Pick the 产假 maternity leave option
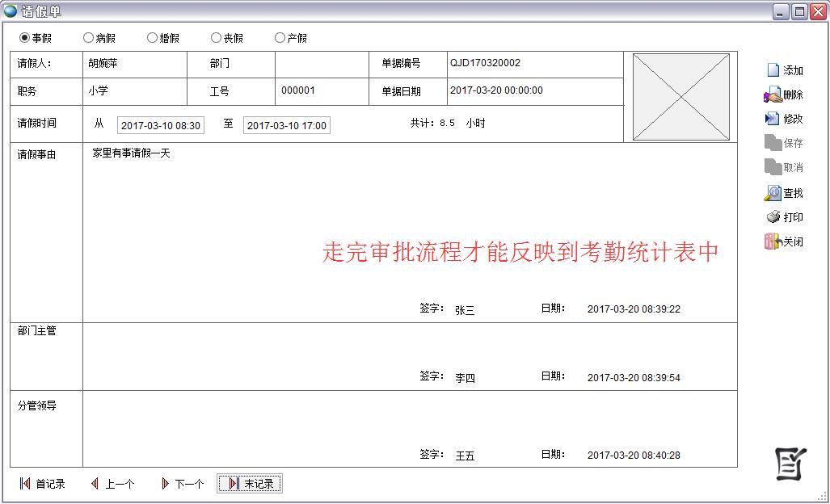 tap(280, 38)
